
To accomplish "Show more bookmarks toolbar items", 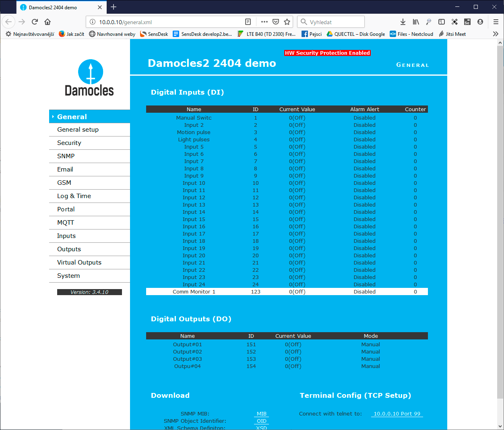I will (x=496, y=34).
